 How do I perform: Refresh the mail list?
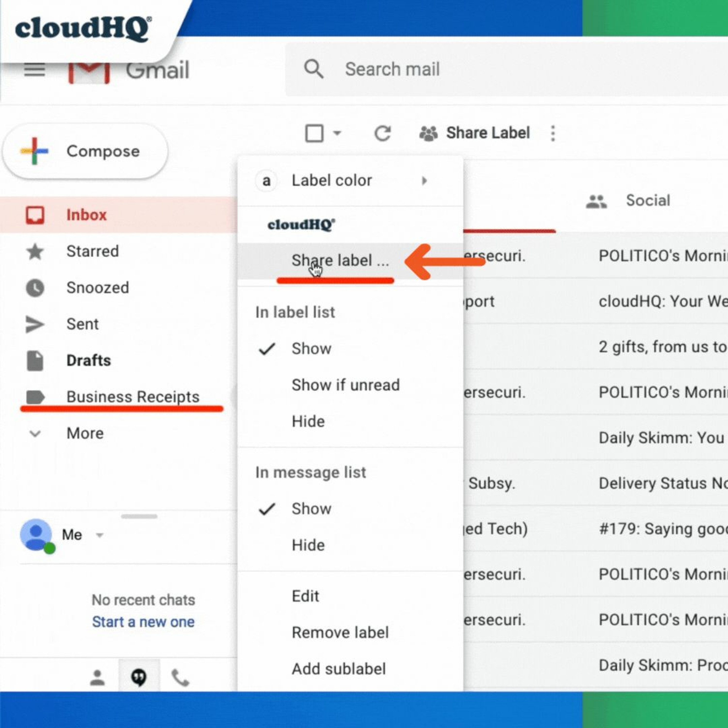tap(382, 133)
